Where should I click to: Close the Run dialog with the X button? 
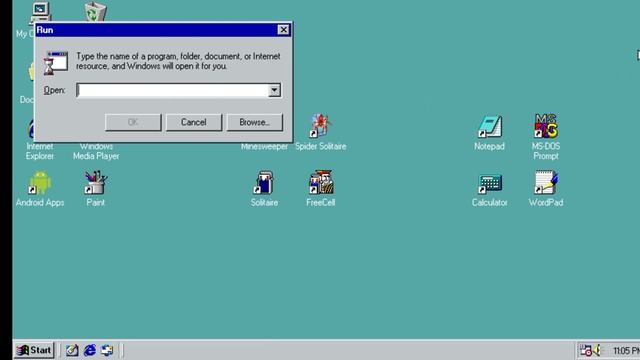tap(283, 30)
